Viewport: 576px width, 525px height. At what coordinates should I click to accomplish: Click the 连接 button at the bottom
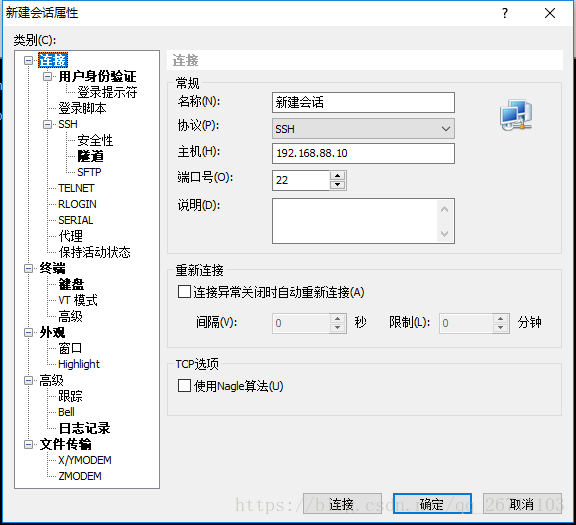pyautogui.click(x=342, y=504)
